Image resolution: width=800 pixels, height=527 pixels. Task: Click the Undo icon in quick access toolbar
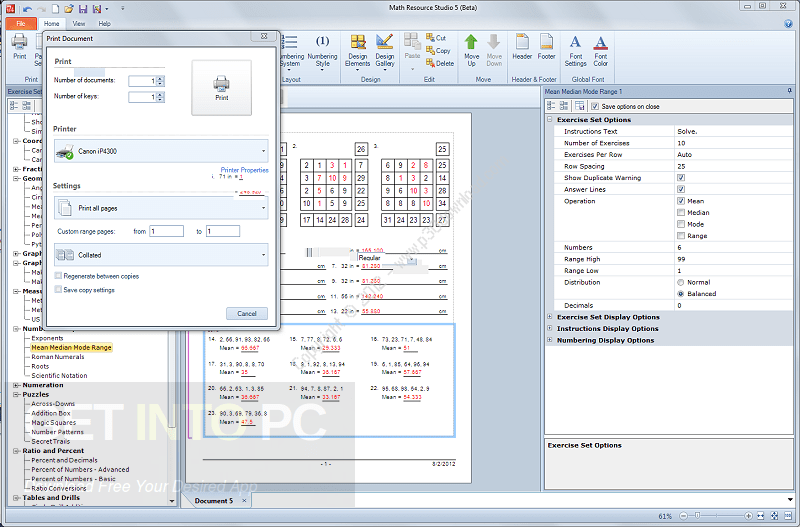28,9
